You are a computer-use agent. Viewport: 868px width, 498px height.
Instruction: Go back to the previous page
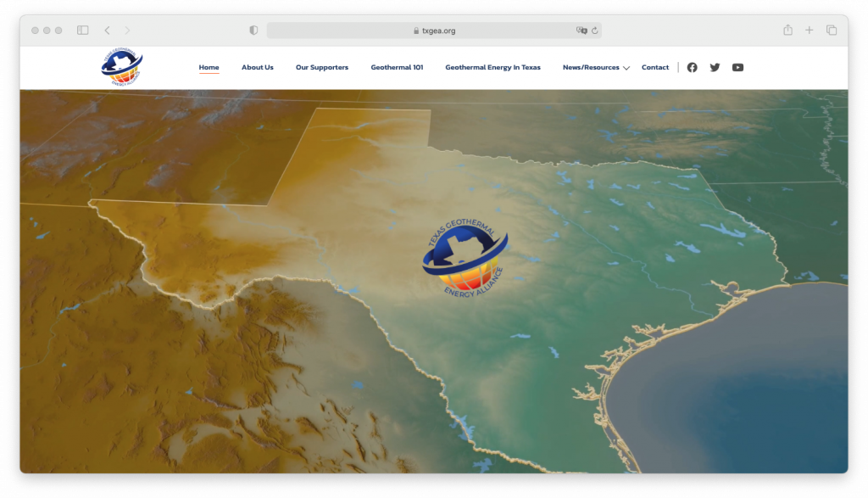click(108, 31)
